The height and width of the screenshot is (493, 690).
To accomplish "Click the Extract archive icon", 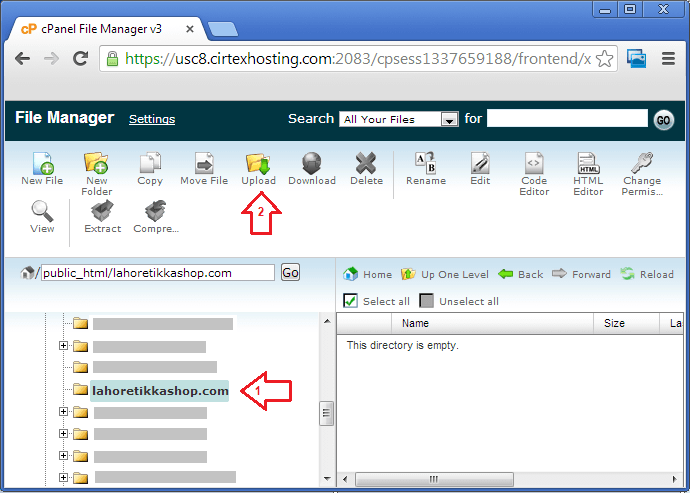I will (102, 213).
